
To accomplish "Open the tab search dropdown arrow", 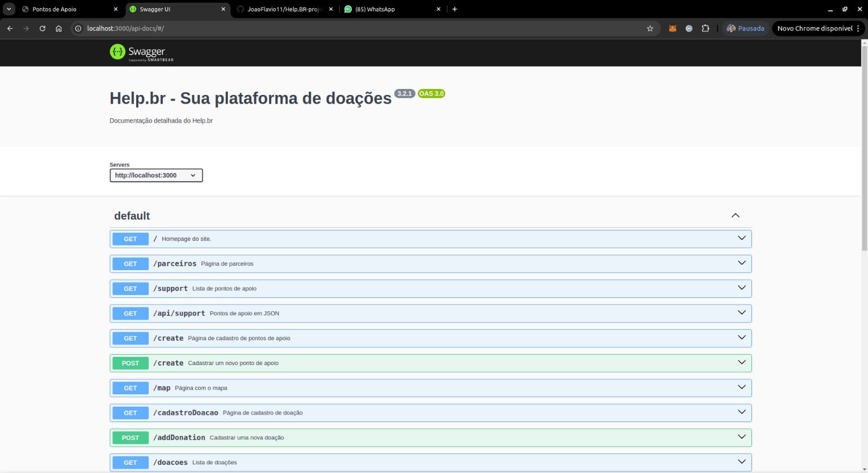I will 9,9.
